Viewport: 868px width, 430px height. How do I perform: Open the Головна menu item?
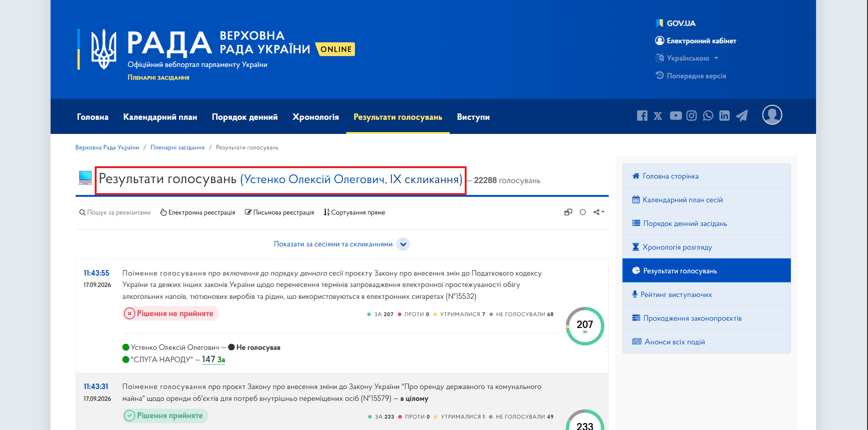click(92, 117)
